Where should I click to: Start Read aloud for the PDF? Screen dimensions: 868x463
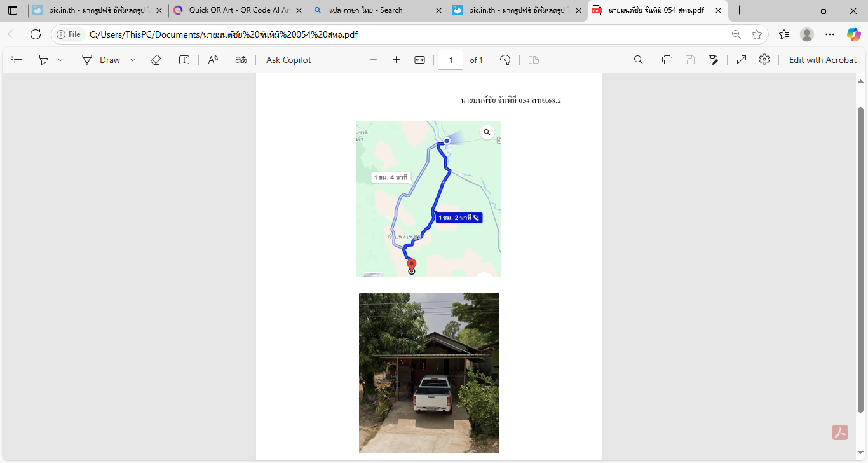[212, 59]
